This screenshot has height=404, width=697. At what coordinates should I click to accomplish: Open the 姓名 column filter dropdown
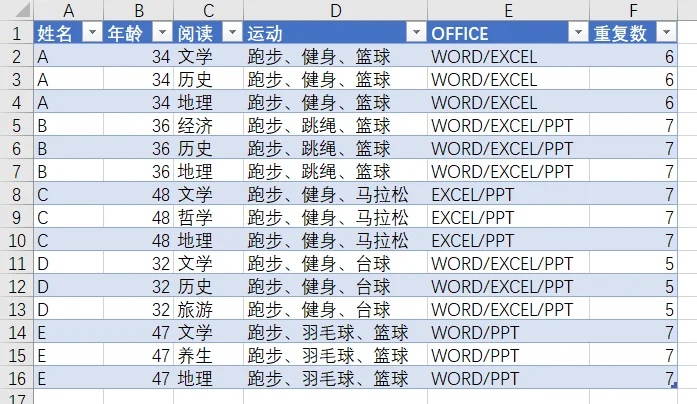coord(92,32)
